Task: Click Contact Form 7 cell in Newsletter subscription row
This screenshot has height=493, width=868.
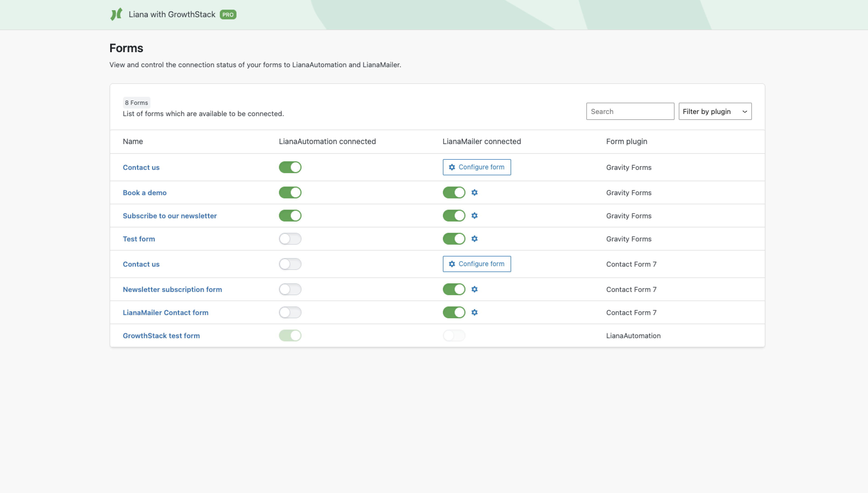Action: pyautogui.click(x=631, y=290)
